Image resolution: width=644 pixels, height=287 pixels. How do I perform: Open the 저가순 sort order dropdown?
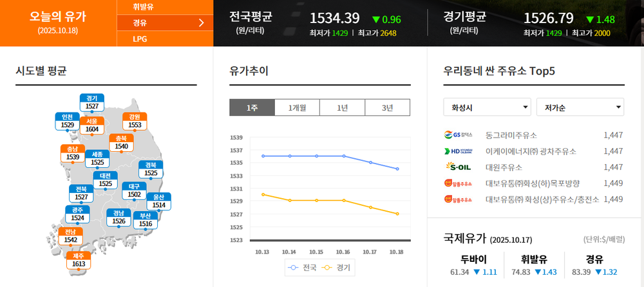(x=580, y=107)
